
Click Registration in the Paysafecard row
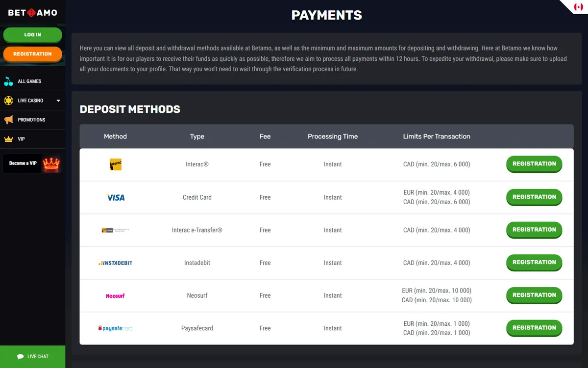click(534, 328)
